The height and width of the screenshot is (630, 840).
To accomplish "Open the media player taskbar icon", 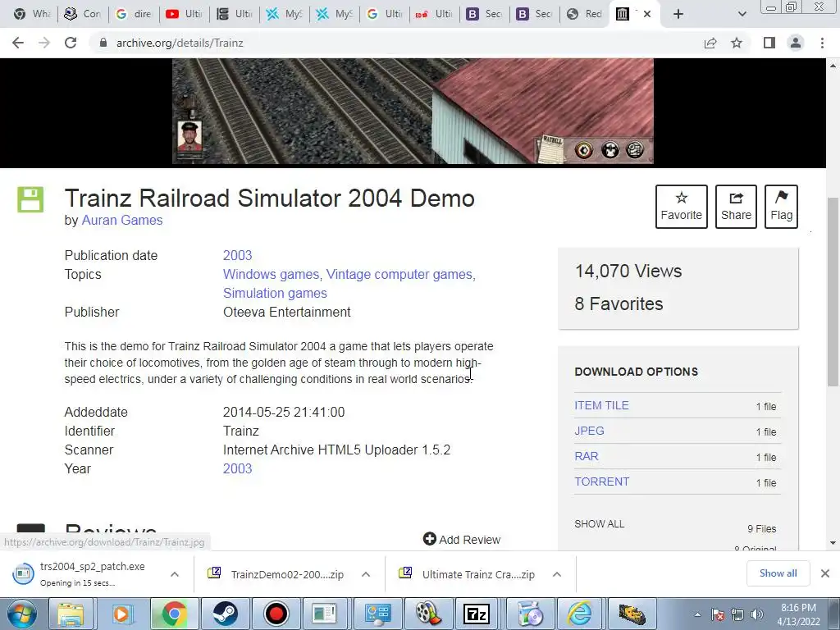I will coord(121,614).
